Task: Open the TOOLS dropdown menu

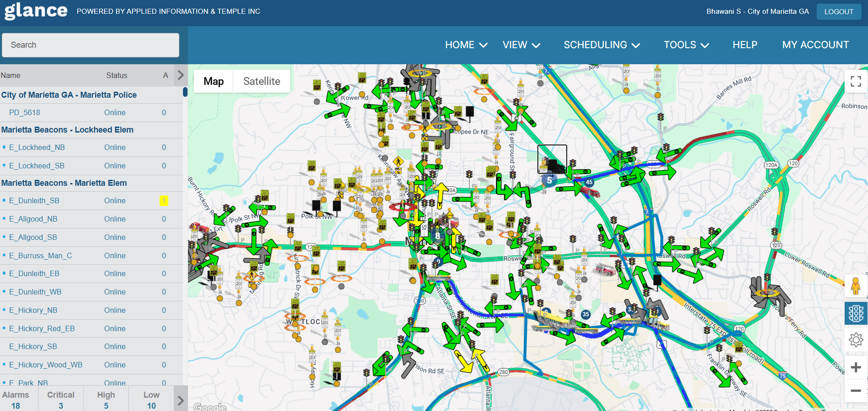Action: [686, 45]
